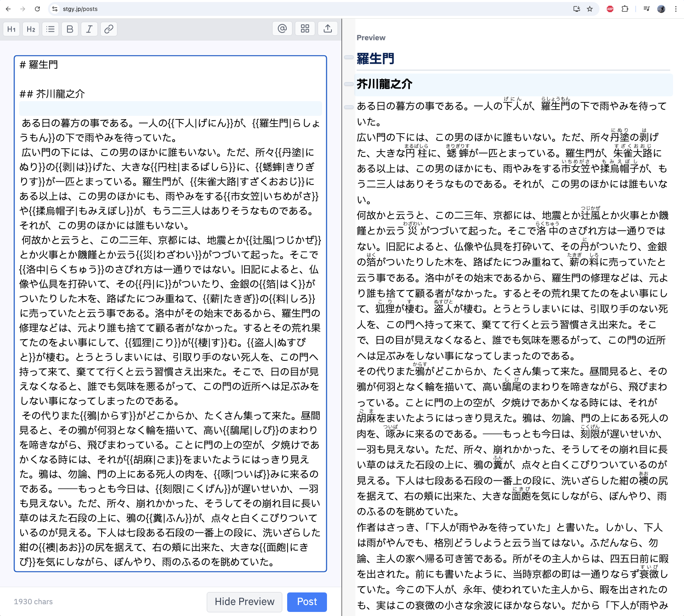Click the '## 芥川龍之介' line in editor
684x616 pixels.
pos(52,94)
